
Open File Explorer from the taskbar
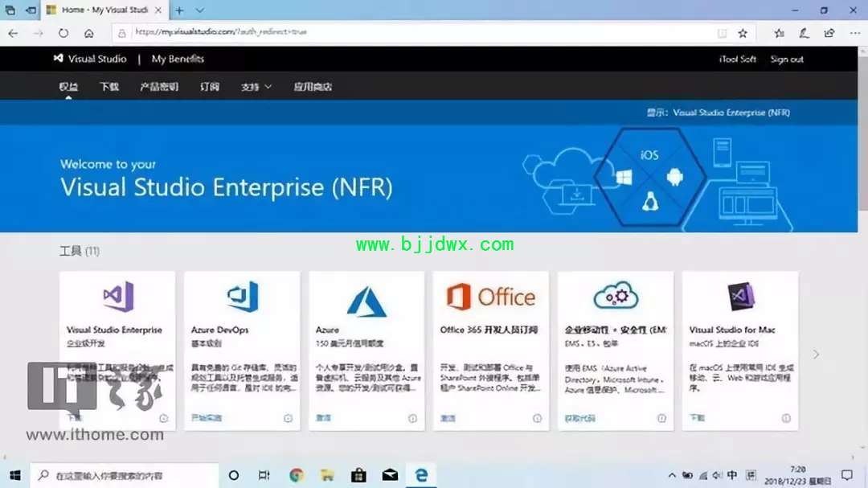[327, 475]
